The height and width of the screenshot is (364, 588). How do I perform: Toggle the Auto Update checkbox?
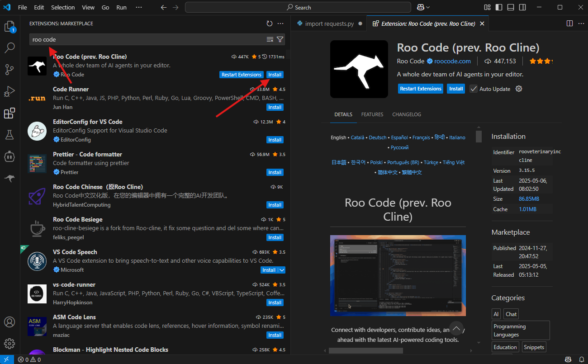(x=474, y=89)
